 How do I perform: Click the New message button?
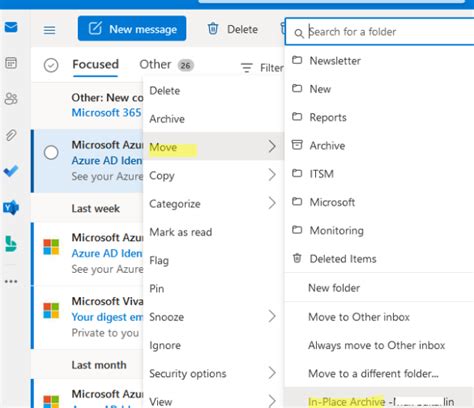click(132, 29)
